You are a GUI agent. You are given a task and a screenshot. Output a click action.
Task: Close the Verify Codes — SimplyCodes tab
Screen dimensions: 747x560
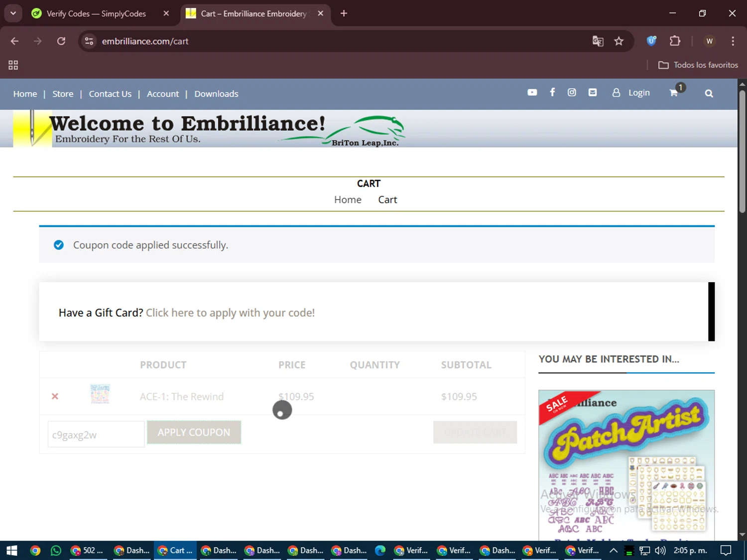pyautogui.click(x=166, y=13)
